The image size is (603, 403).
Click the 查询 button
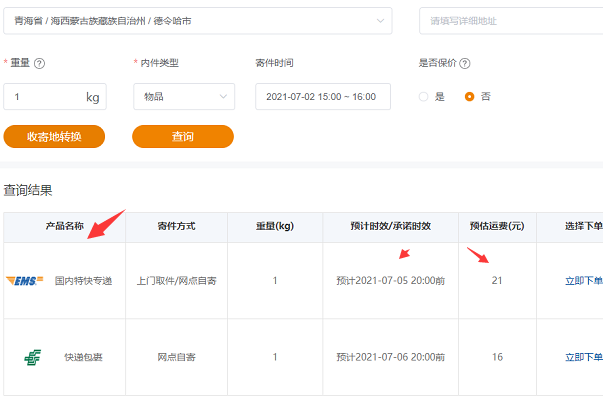pos(183,137)
